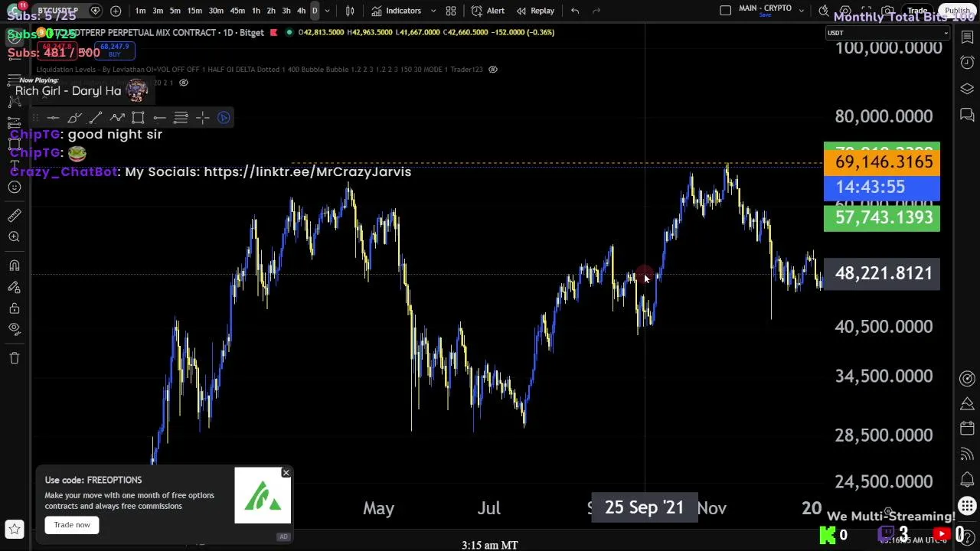Image resolution: width=980 pixels, height=551 pixels.
Task: Create an Alert
Action: (x=488, y=11)
